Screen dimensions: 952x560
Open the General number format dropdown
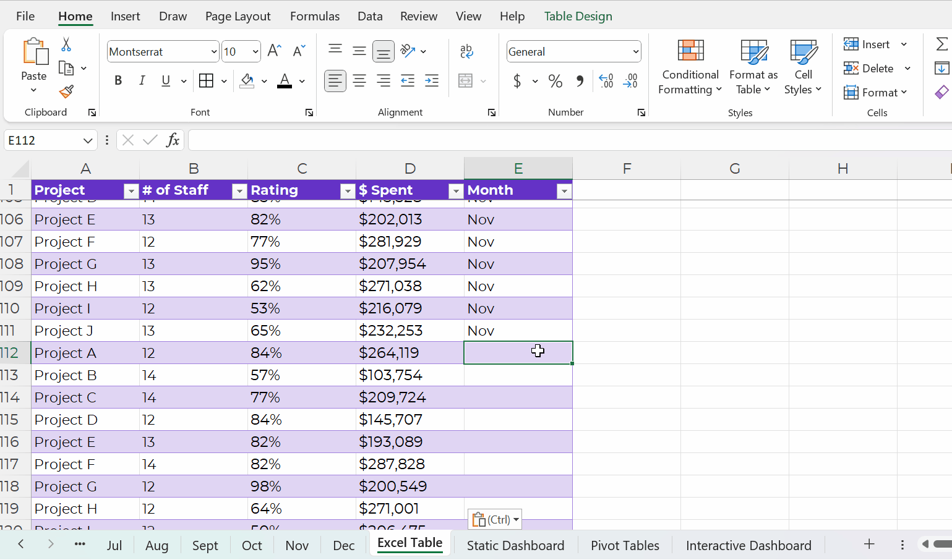tap(636, 52)
